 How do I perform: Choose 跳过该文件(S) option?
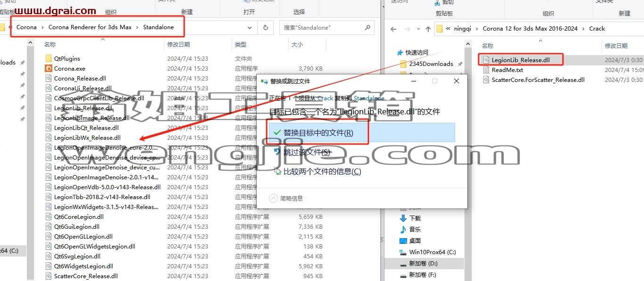[307, 153]
